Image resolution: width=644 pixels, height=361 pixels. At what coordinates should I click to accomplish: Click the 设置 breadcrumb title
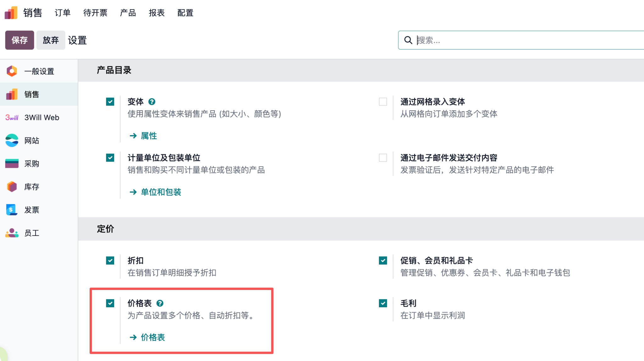[x=77, y=40]
